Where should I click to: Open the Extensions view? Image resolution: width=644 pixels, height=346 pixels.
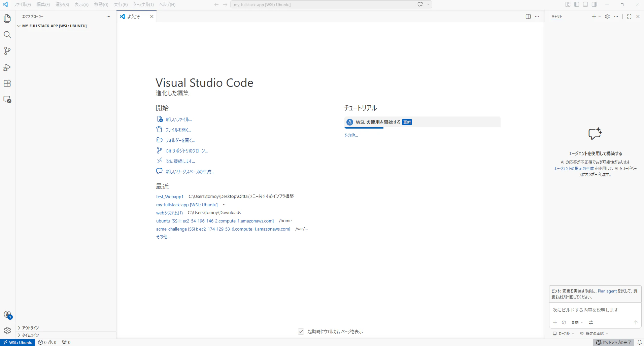coord(7,83)
